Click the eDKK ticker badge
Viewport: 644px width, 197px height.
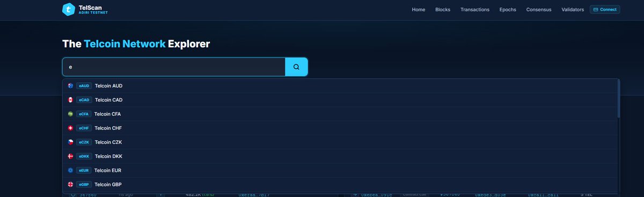[84, 156]
